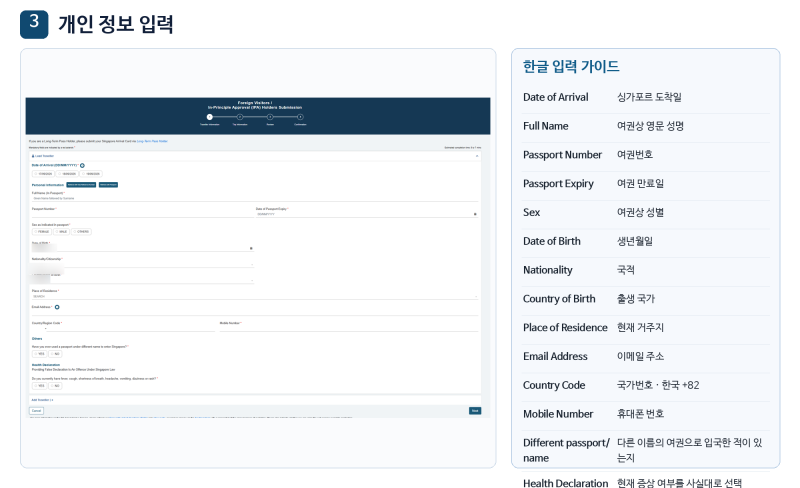800x488 pixels.
Task: Choose the OTHERS sex option
Action: coord(81,232)
